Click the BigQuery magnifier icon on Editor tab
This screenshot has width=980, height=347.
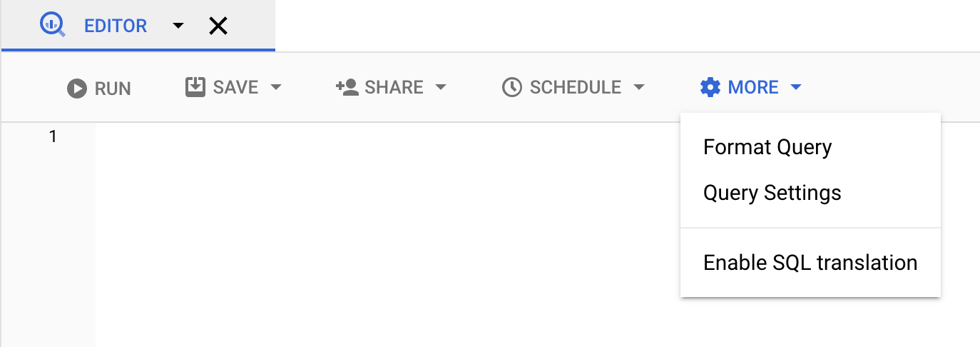coord(53,26)
